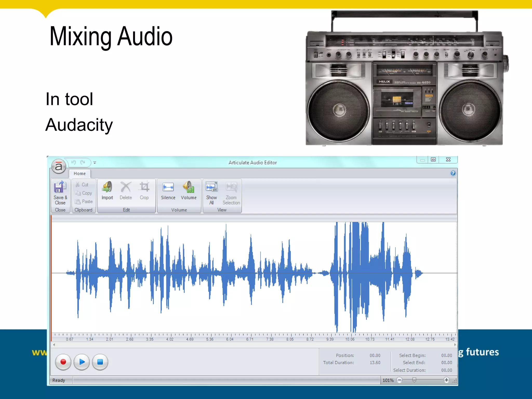The height and width of the screenshot is (399, 532).
Task: Insert Silence into the audio
Action: pos(168,191)
